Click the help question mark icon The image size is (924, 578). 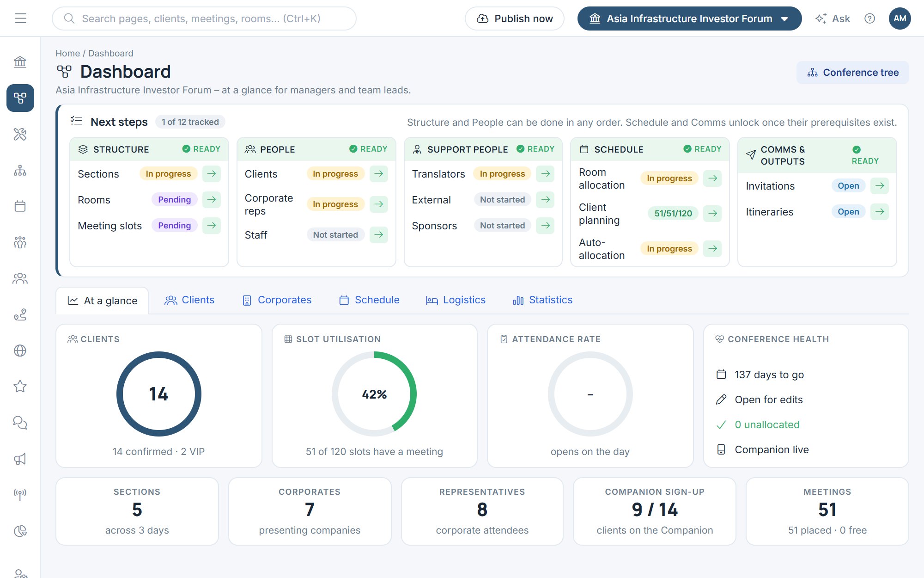click(x=869, y=18)
